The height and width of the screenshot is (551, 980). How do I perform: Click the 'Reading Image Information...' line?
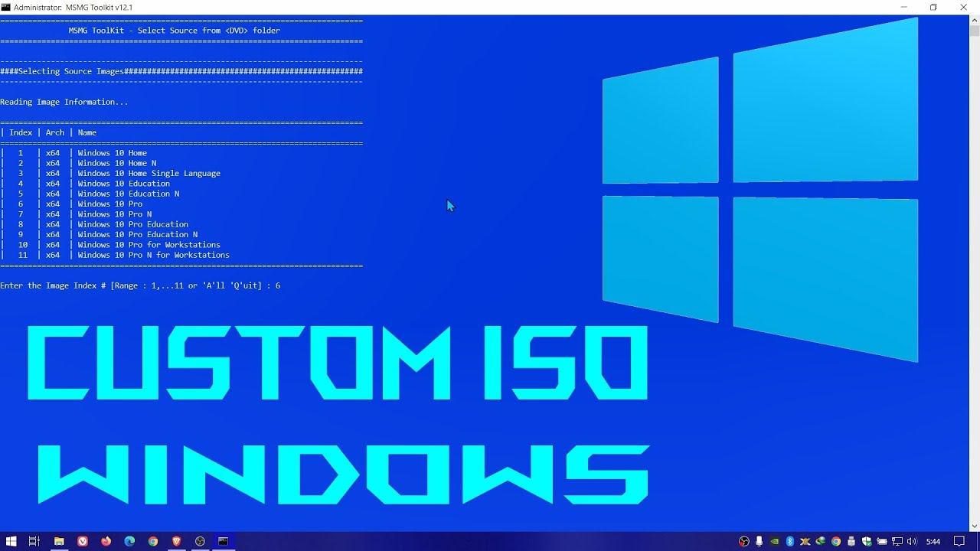coord(64,102)
